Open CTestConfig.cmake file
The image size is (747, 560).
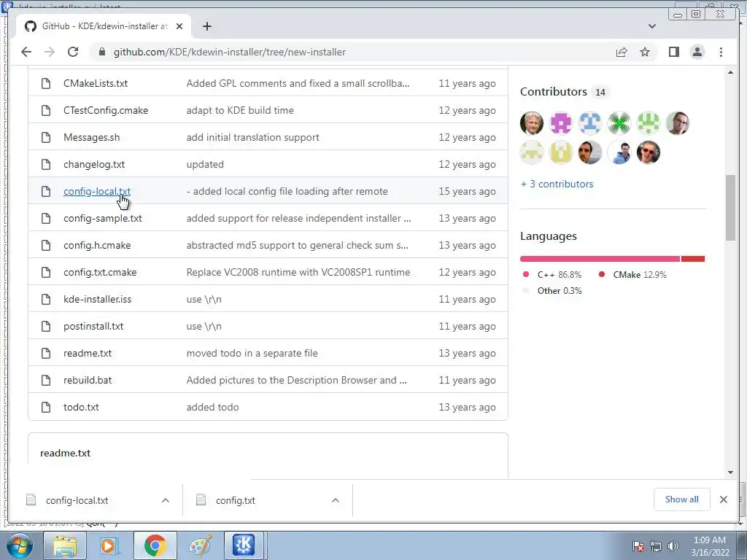[x=106, y=111]
